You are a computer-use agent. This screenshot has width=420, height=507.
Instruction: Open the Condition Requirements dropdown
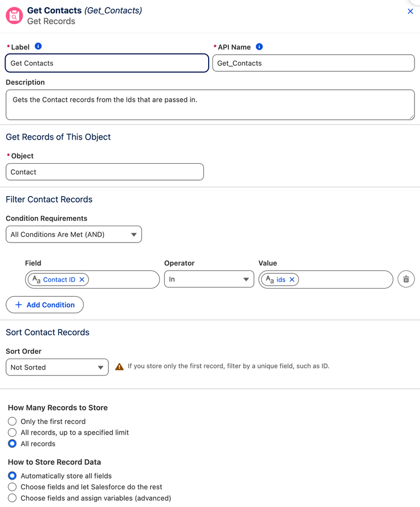[74, 234]
